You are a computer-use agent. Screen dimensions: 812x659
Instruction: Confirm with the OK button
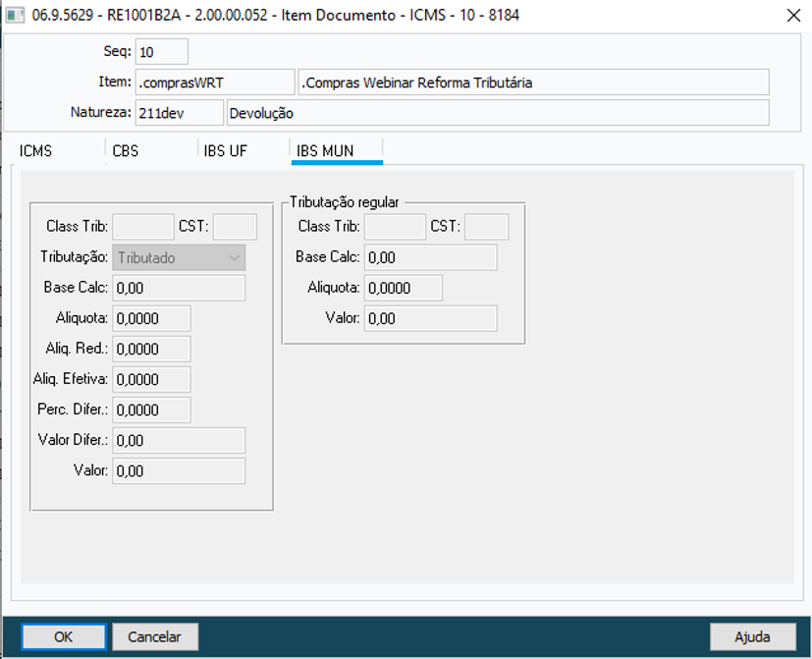click(64, 636)
